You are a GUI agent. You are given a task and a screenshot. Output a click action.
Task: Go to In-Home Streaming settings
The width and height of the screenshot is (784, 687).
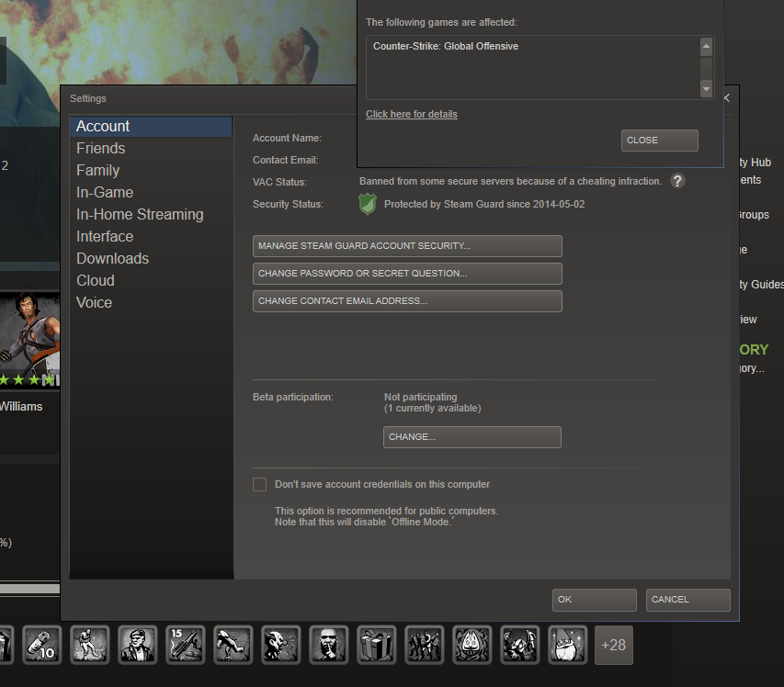pyautogui.click(x=151, y=214)
